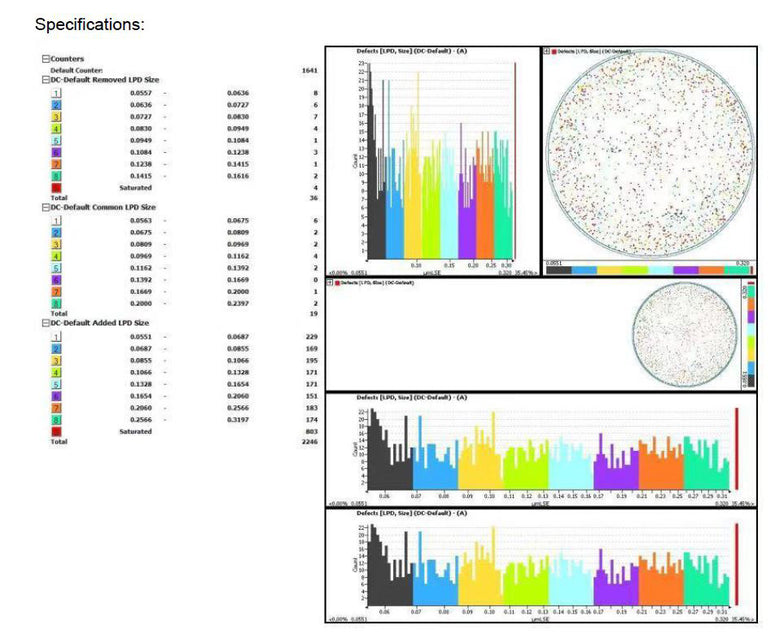Viewport: 784px width, 638px height.
Task: Collapse the Counters tree node
Action: 46,58
